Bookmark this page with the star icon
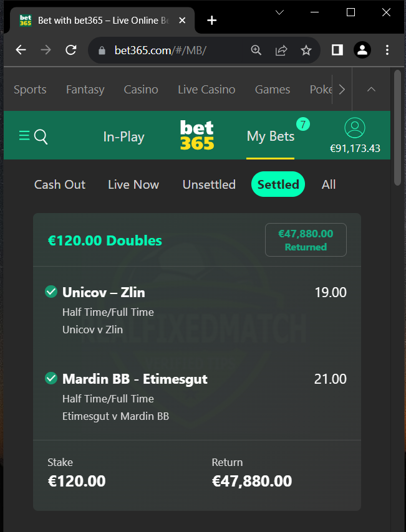The height and width of the screenshot is (532, 406). pyautogui.click(x=306, y=50)
